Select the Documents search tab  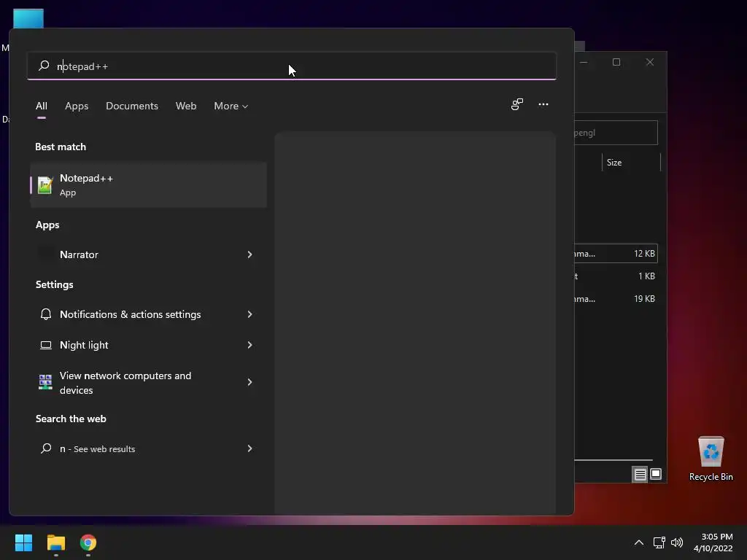pos(132,106)
